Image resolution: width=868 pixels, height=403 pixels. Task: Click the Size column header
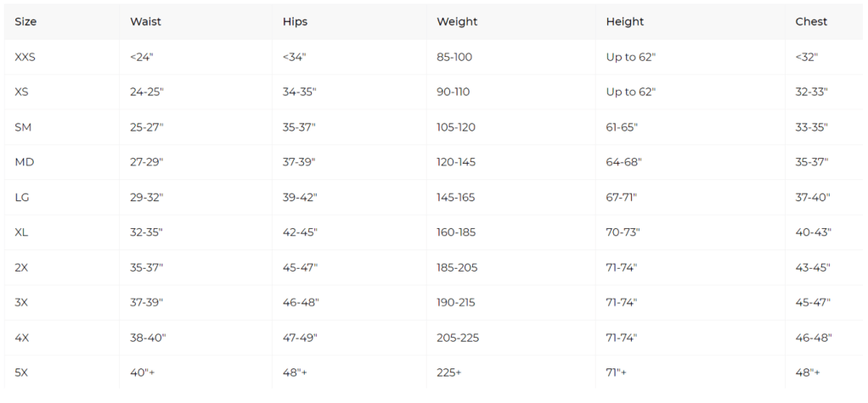point(25,22)
